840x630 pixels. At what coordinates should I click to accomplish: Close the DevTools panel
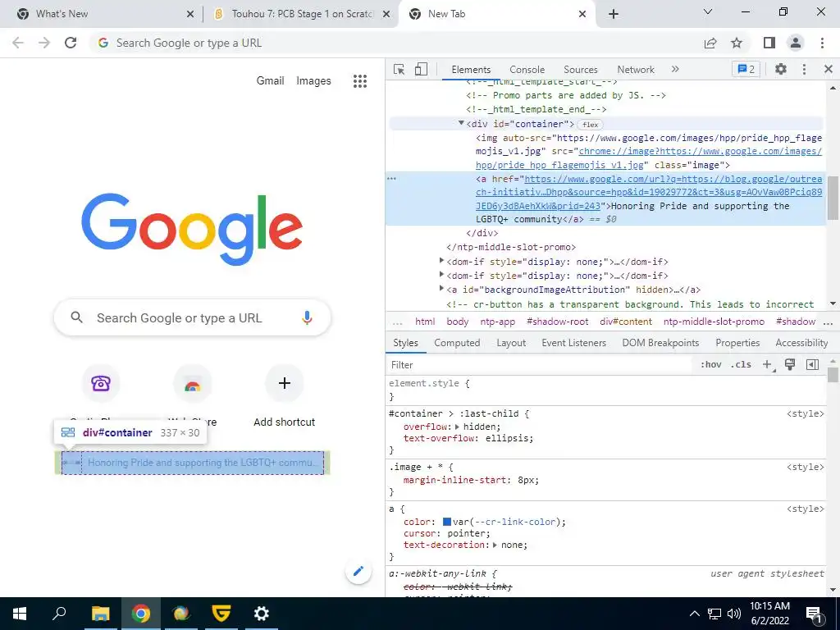(829, 69)
